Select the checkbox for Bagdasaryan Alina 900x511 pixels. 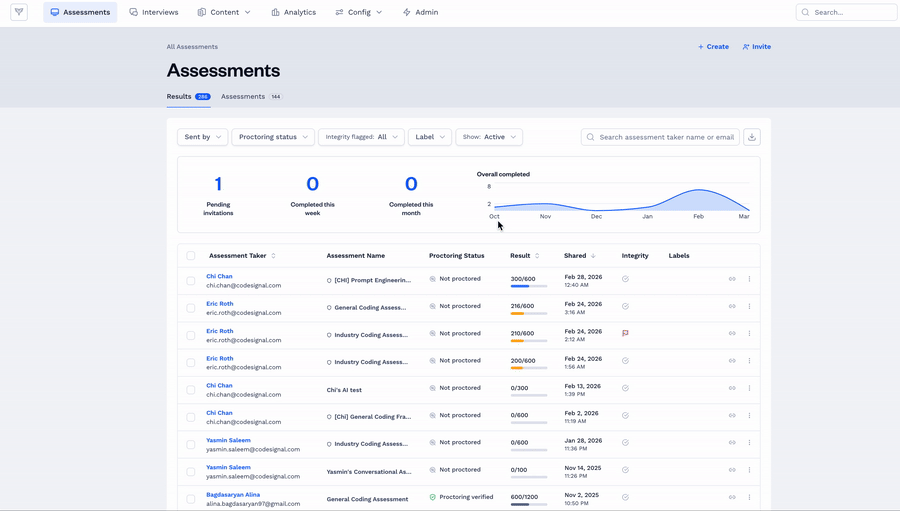[191, 499]
